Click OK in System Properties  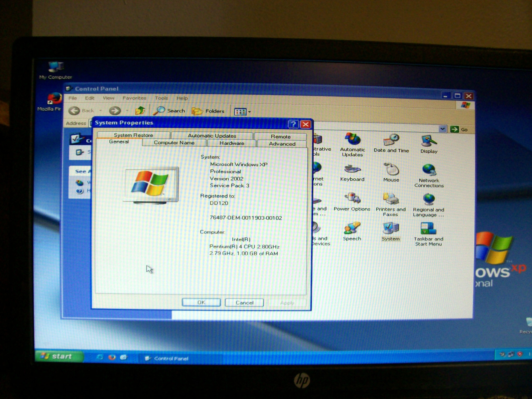pyautogui.click(x=201, y=303)
